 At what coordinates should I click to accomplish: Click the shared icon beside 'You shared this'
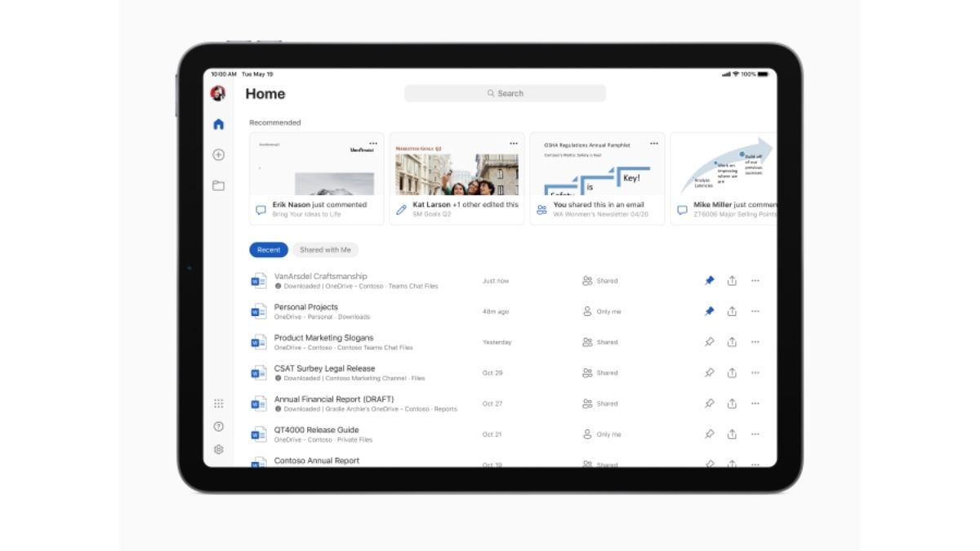coord(541,210)
